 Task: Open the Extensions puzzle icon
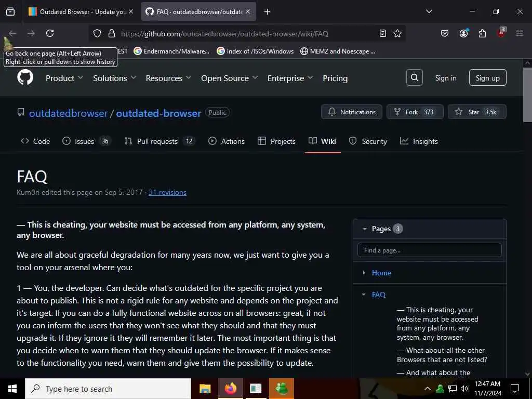click(482, 33)
